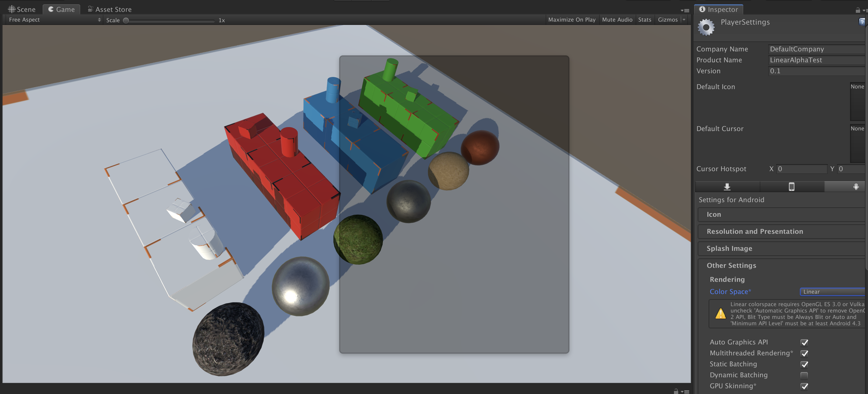This screenshot has height=394, width=868.
Task: Open Game view panel options menu icon
Action: (x=685, y=10)
